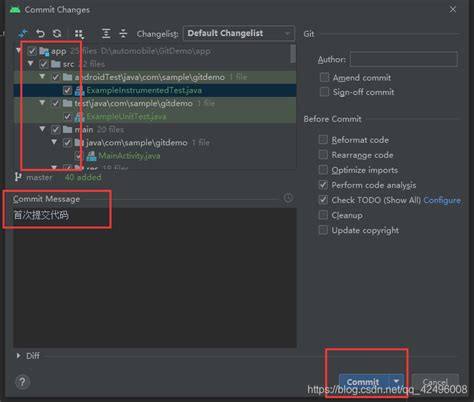The width and height of the screenshot is (474, 402).
Task: Uncheck the ExampleInstrumentedTest.java checkbox
Action: 67,90
